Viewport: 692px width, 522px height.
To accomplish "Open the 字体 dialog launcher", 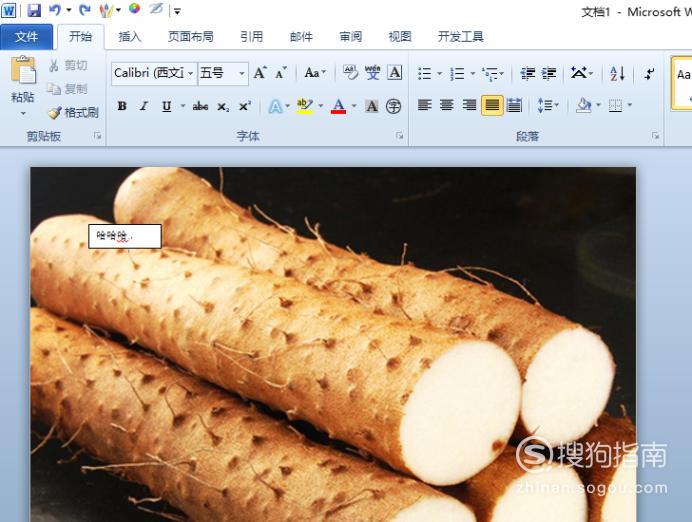I will [x=399, y=136].
